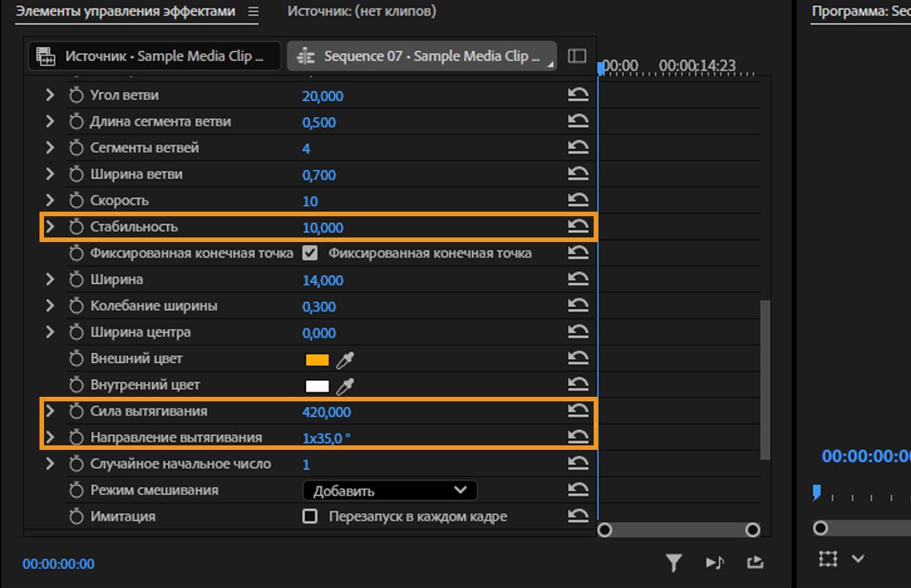Toggle animation stopwatch for Внешний цвет
911x588 pixels.
pos(75,359)
